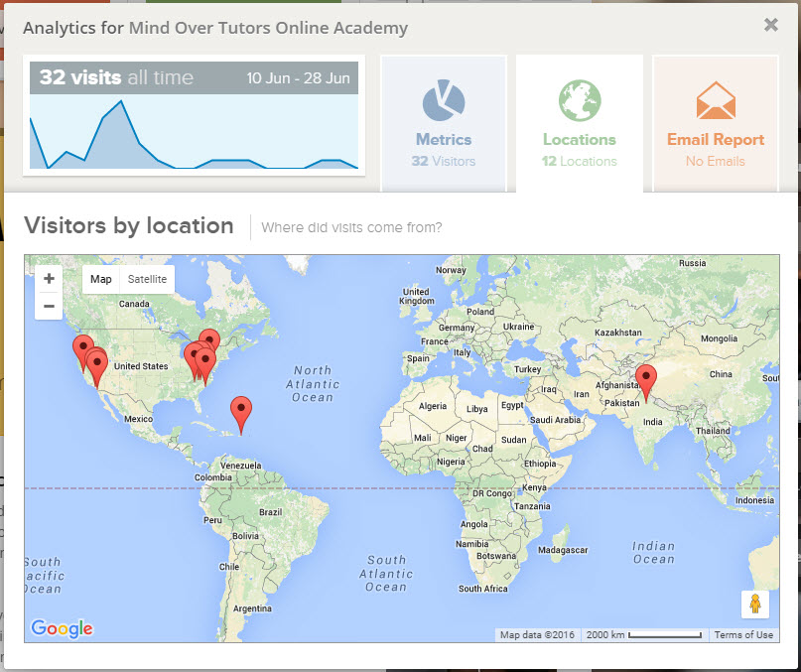Screen dimensions: 801x672
Task: Click the Map data ©2016 text
Action: point(537,634)
